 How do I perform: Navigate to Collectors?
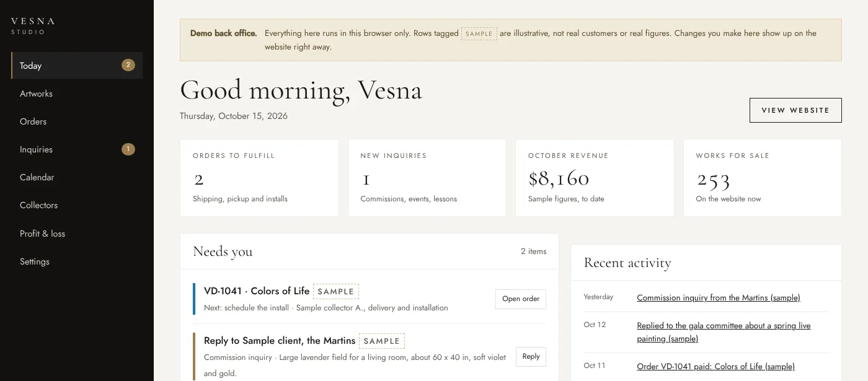point(77,205)
